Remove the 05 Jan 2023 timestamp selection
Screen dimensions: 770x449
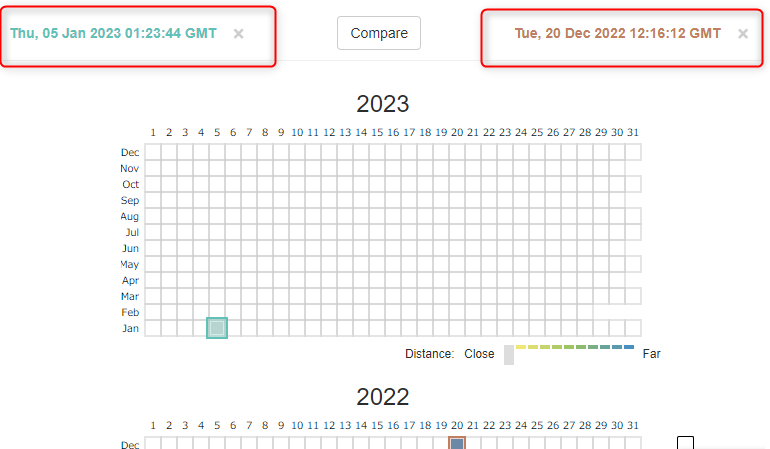[238, 33]
